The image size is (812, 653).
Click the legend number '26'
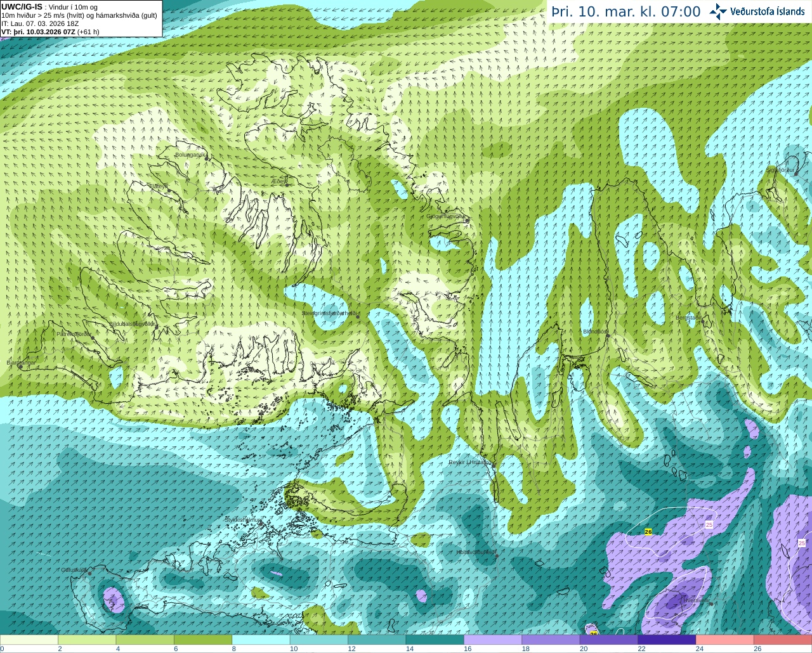click(757, 649)
